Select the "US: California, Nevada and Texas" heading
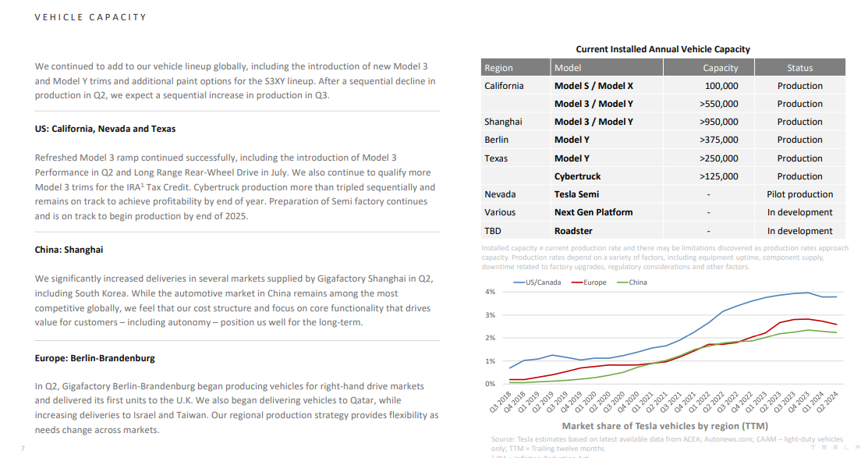Image resolution: width=868 pixels, height=458 pixels. [x=105, y=129]
